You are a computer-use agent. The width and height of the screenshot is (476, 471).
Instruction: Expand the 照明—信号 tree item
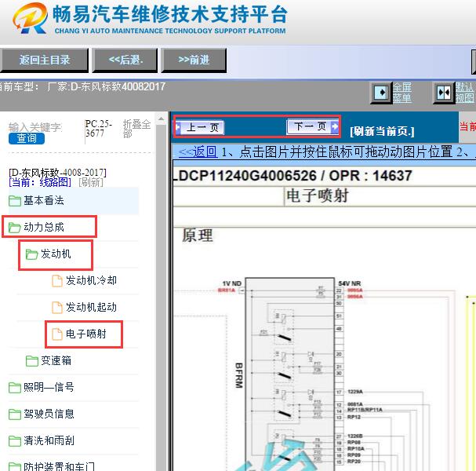coord(49,387)
